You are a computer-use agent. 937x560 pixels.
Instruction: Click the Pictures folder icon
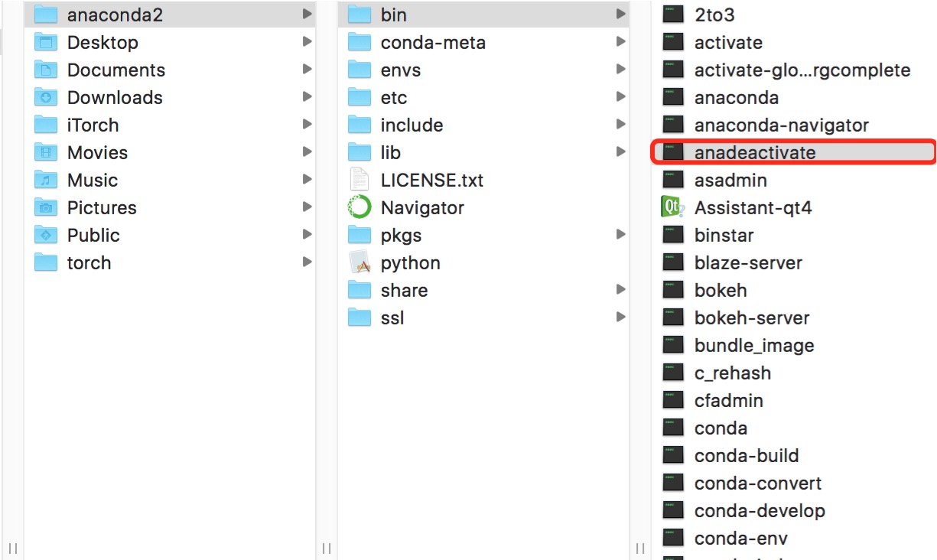coord(47,207)
